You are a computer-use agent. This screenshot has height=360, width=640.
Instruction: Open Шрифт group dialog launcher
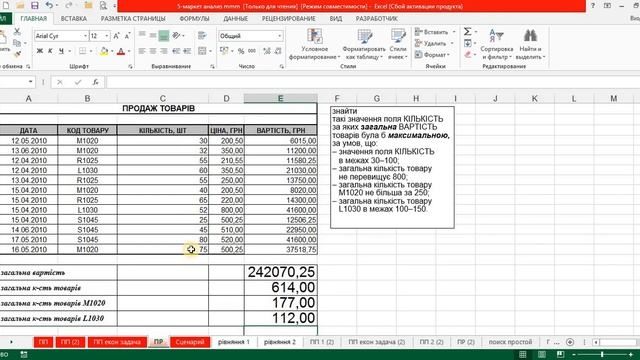coord(130,67)
